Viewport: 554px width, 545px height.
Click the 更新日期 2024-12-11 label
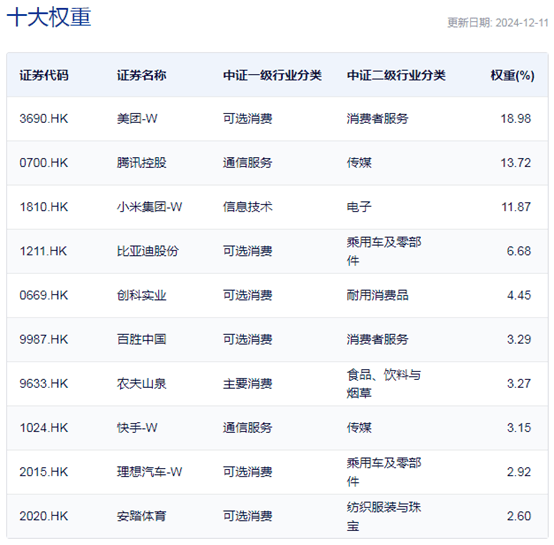pyautogui.click(x=497, y=23)
